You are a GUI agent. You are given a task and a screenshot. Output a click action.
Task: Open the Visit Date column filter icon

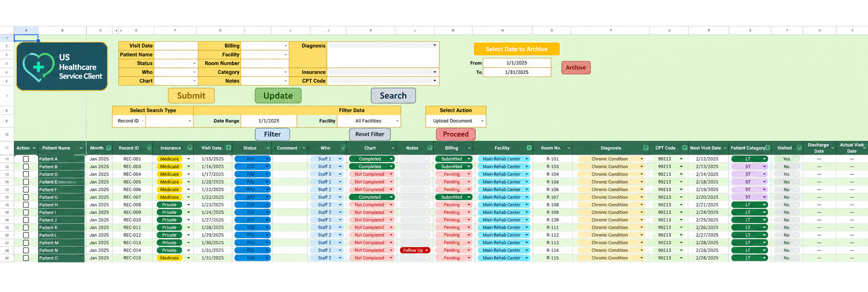[x=228, y=148]
